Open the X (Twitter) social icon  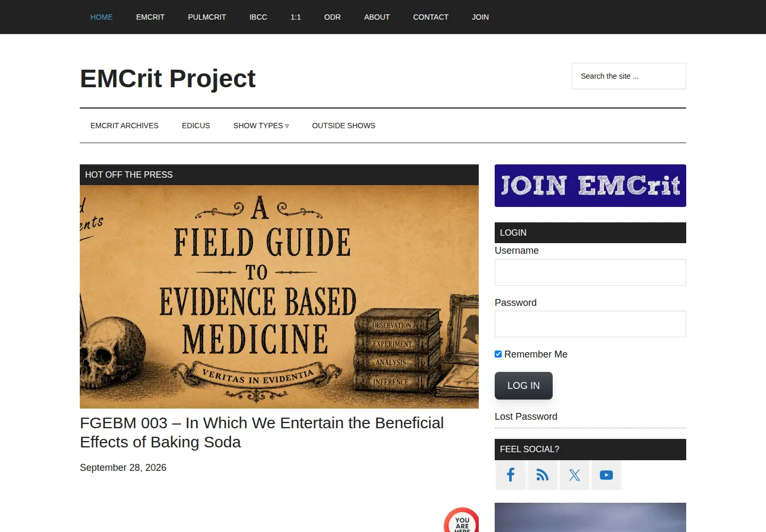[x=574, y=475]
